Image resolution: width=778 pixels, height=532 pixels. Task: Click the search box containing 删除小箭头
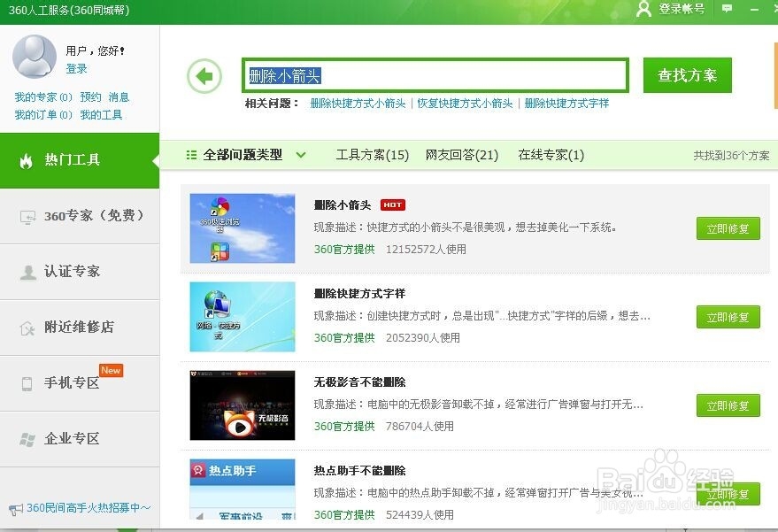435,75
